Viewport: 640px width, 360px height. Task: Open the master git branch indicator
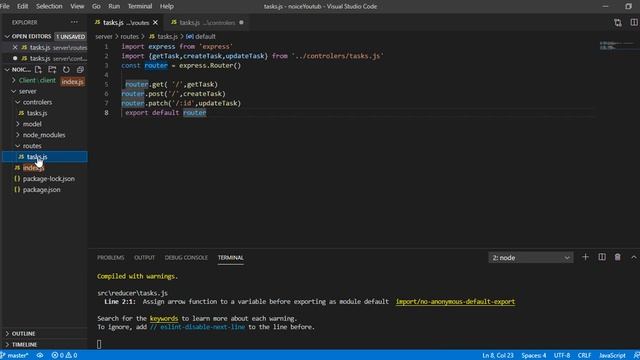(15, 356)
